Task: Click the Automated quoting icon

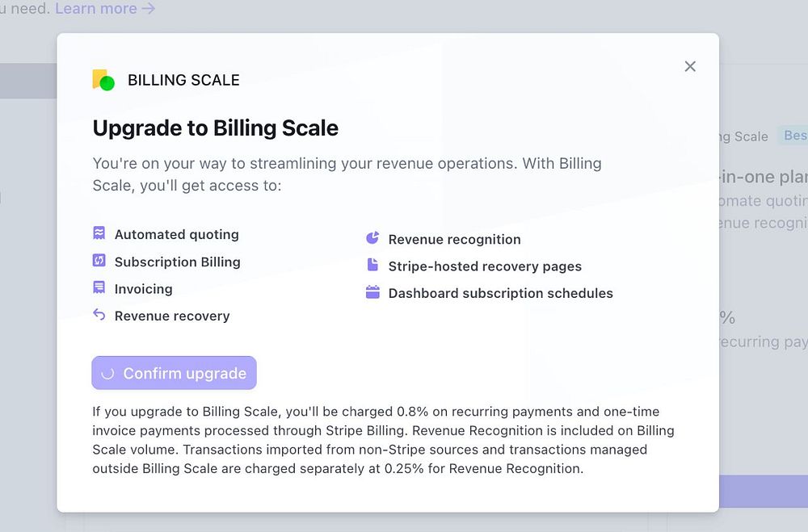Action: click(99, 234)
